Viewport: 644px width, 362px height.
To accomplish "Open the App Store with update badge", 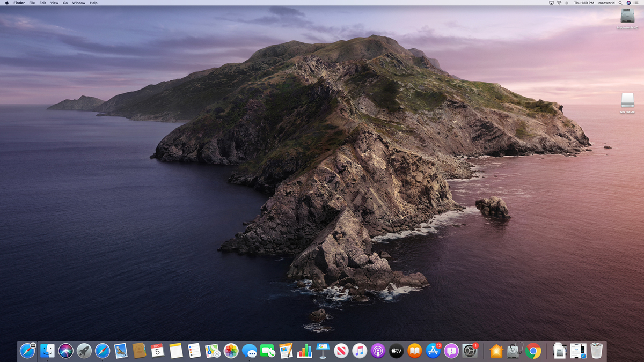I will [433, 351].
